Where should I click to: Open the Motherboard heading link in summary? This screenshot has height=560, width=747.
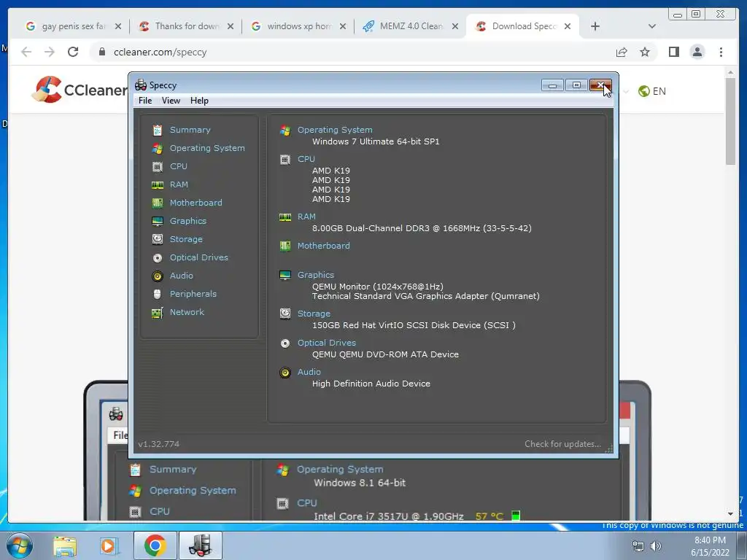323,245
